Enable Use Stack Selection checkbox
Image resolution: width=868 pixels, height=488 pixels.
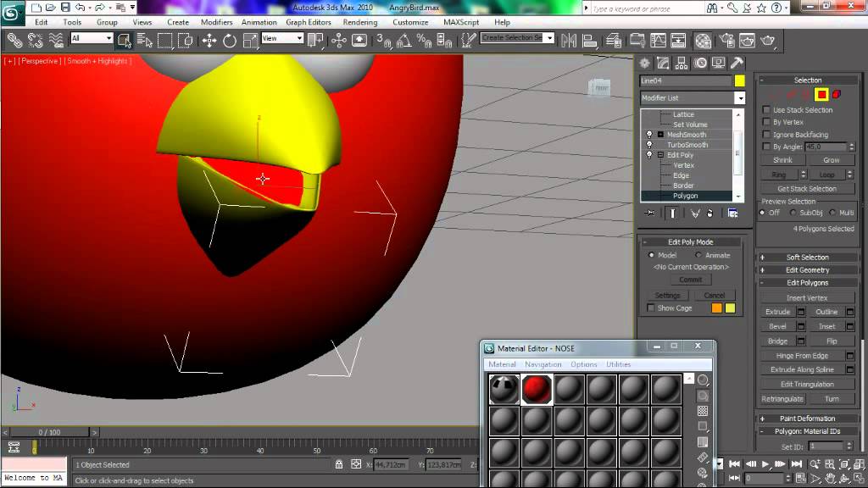(x=766, y=109)
